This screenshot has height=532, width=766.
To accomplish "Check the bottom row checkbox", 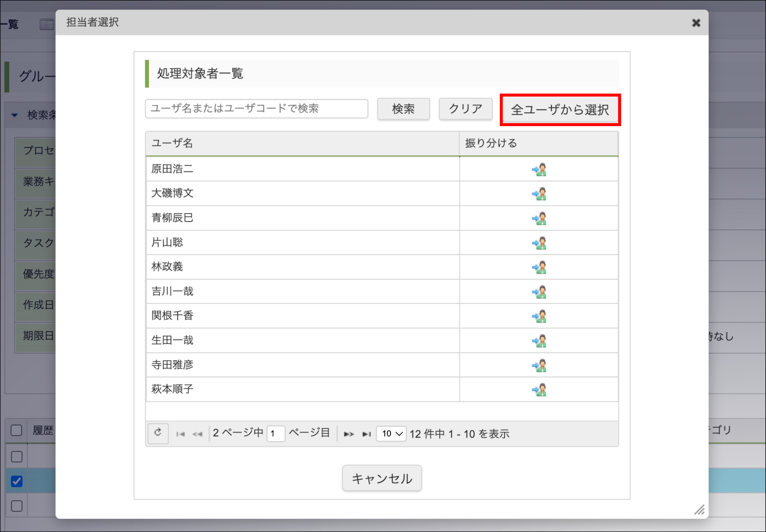I will pyautogui.click(x=16, y=506).
